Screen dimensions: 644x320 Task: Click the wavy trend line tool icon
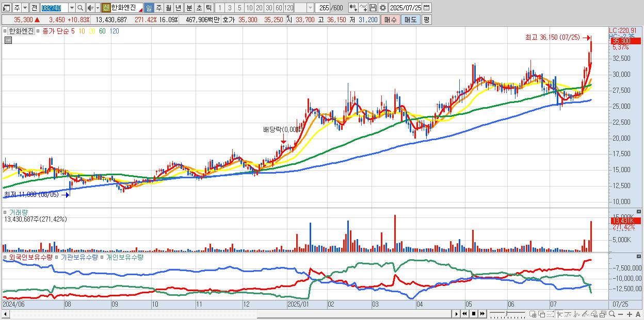click(568, 314)
